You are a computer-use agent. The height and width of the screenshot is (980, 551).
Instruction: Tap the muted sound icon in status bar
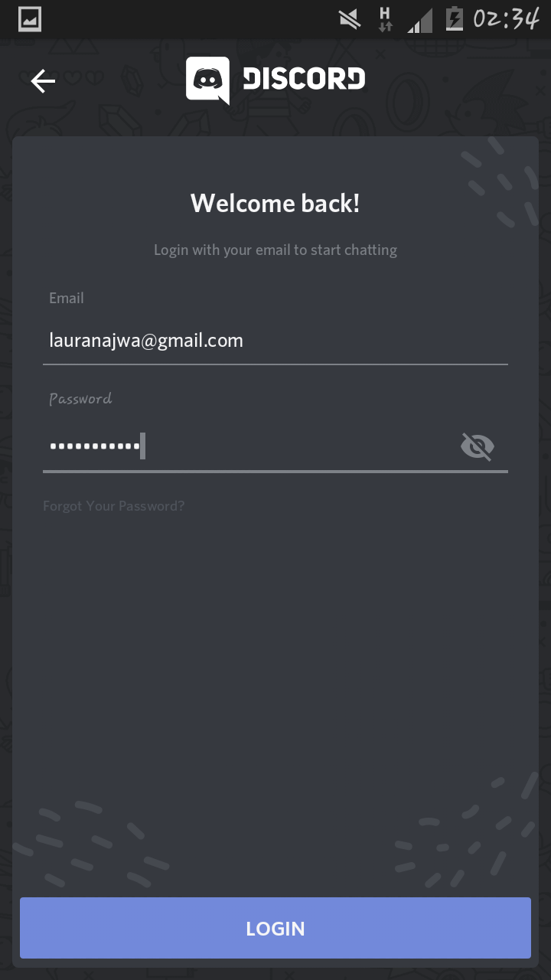click(350, 19)
